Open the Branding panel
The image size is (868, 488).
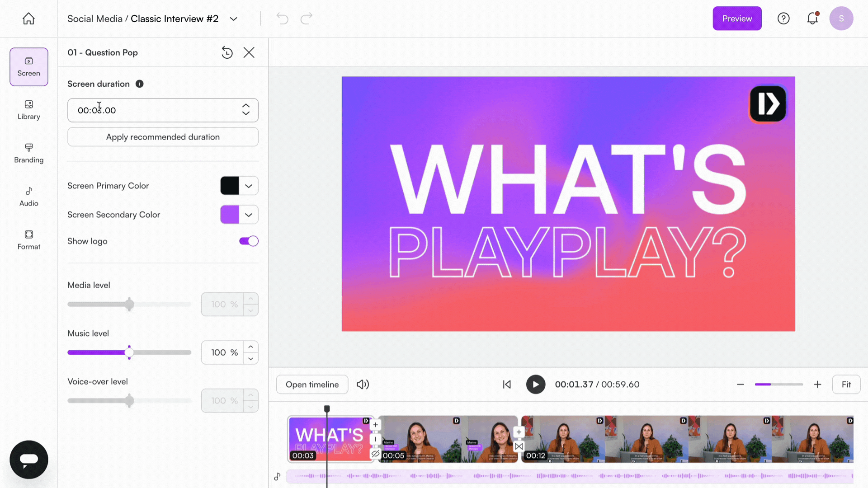[x=28, y=153]
